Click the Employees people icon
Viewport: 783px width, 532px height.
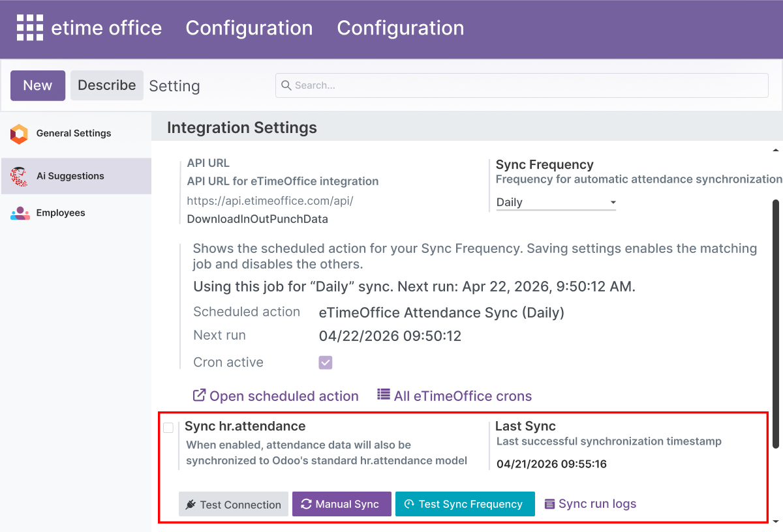(20, 213)
